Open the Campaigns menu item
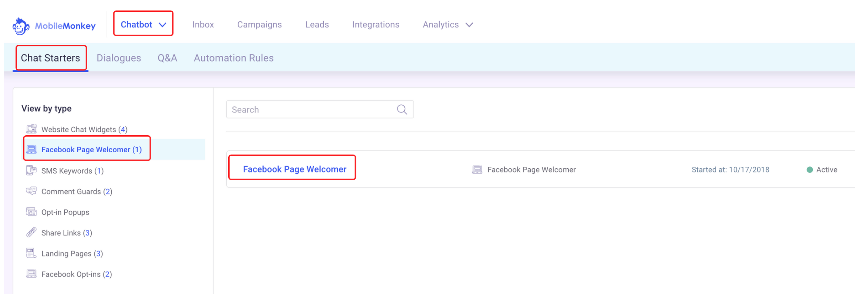This screenshot has height=294, width=868. 259,24
